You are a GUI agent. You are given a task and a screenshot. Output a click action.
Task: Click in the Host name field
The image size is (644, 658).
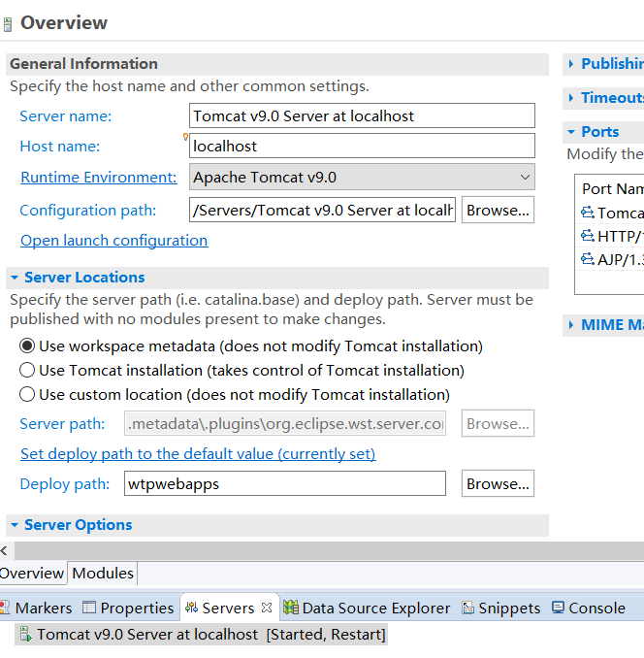[x=362, y=146]
